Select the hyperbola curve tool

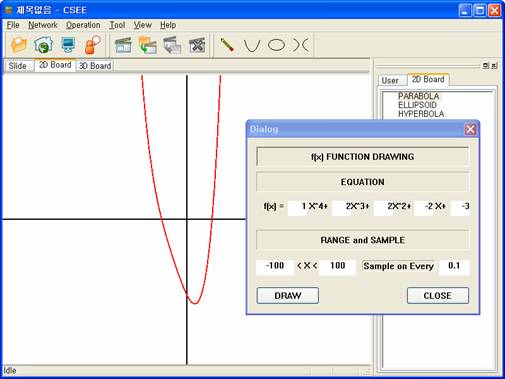coord(301,45)
